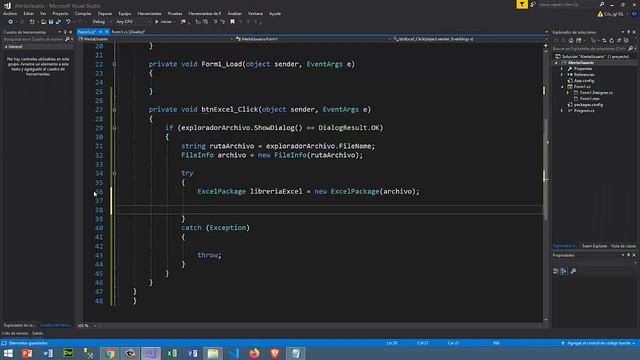Collapse the AlertaUsuario project node
640x360 pixels.
(x=556, y=63)
